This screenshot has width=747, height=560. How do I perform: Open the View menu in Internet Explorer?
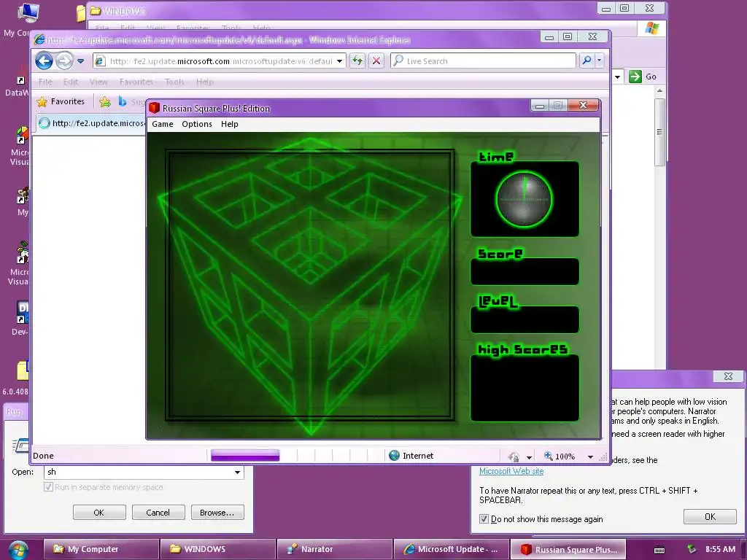[x=98, y=82]
